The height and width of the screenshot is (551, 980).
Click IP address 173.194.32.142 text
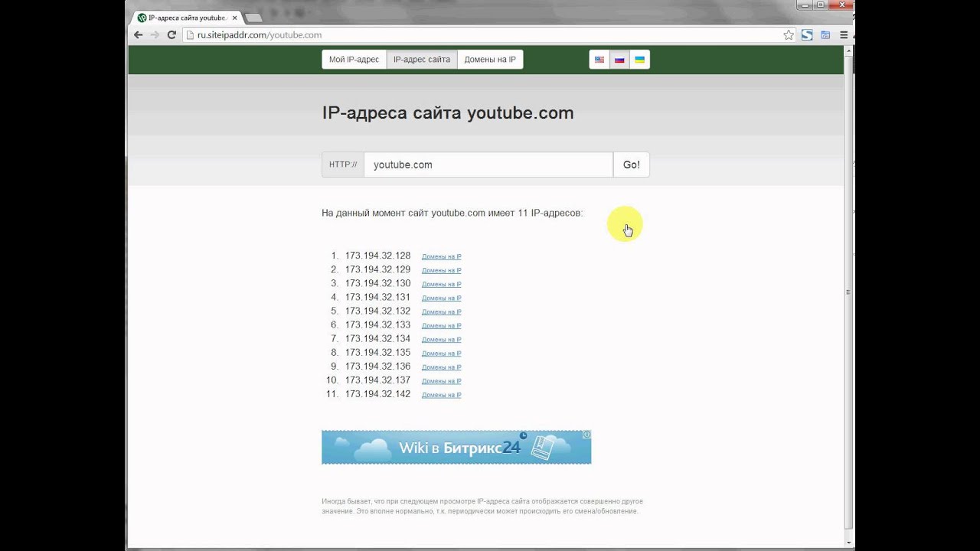point(377,394)
